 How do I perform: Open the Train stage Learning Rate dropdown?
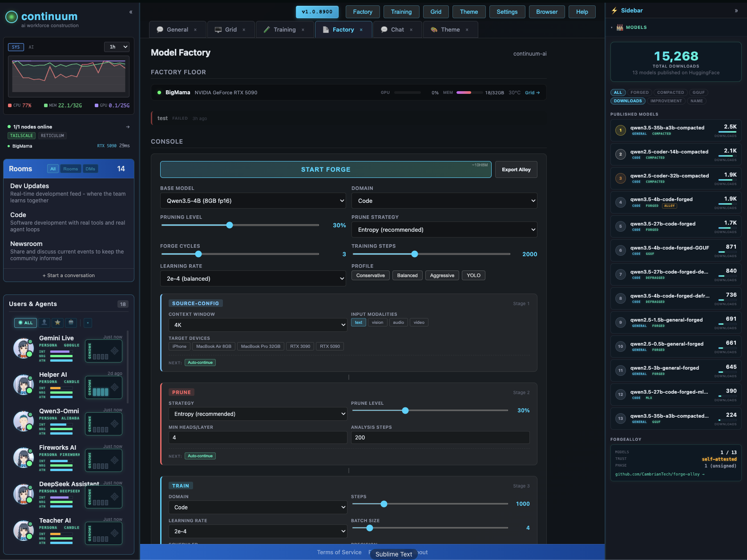tap(258, 532)
